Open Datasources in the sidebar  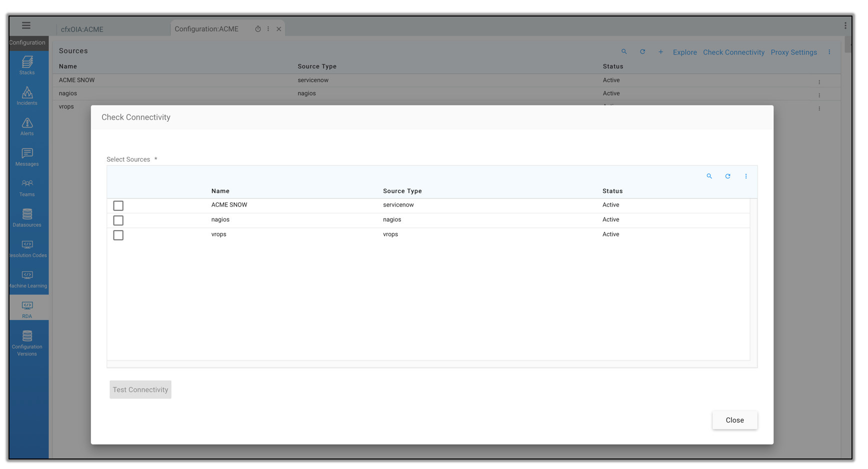coord(27,218)
